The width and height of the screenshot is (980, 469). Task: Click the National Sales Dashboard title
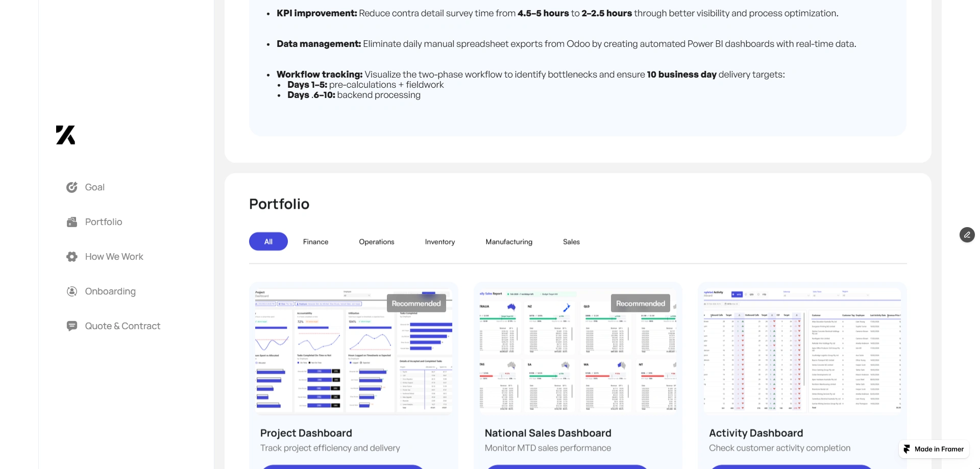coord(548,433)
